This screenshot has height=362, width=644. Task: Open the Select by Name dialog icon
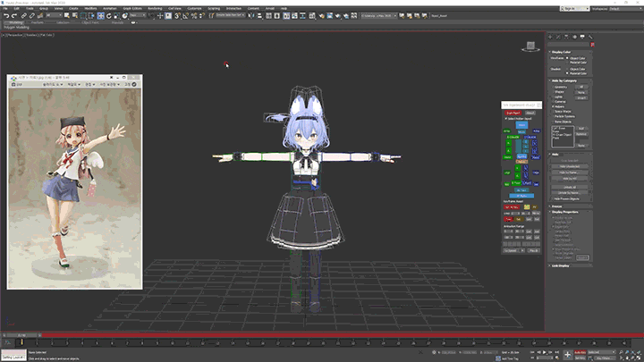tap(75, 15)
